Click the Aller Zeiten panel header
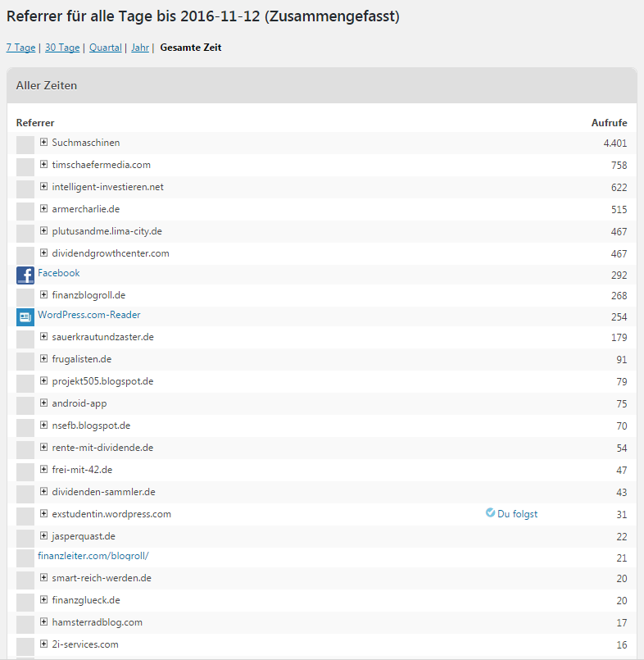The image size is (644, 660). [x=321, y=85]
